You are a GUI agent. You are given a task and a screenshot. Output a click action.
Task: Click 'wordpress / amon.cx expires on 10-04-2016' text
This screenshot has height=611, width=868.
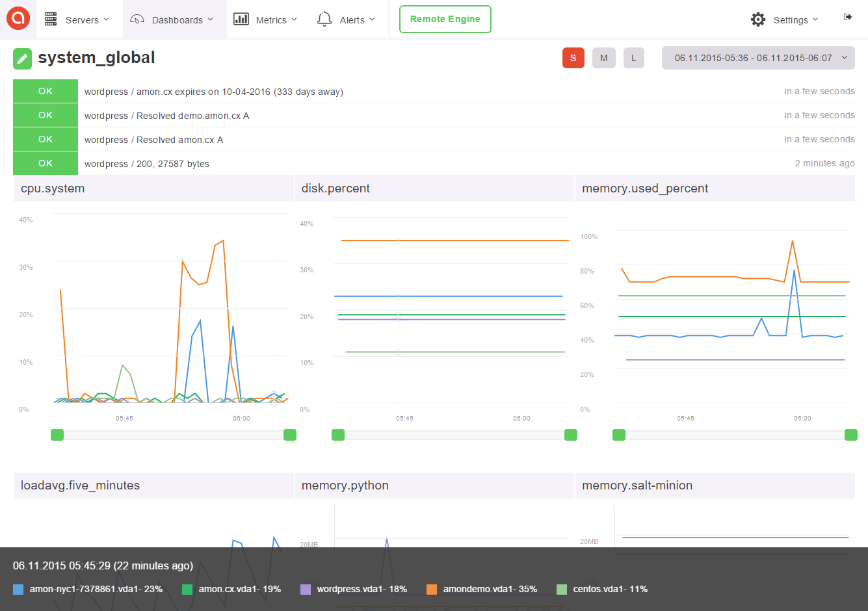coord(214,92)
